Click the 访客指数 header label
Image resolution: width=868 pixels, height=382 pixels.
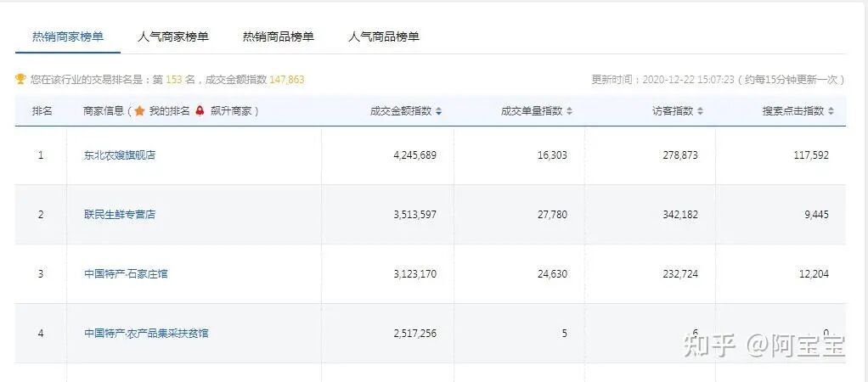point(673,110)
